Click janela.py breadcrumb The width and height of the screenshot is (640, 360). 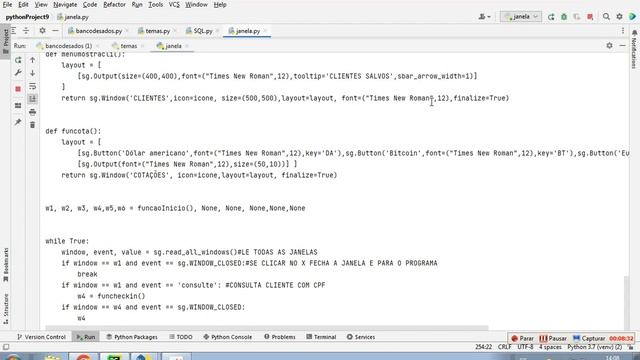[x=73, y=17]
